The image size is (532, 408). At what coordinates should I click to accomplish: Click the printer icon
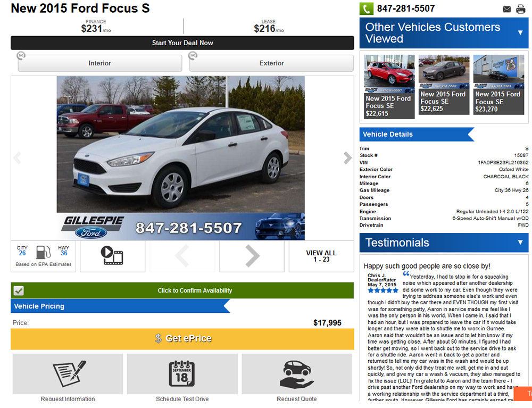[x=520, y=9]
